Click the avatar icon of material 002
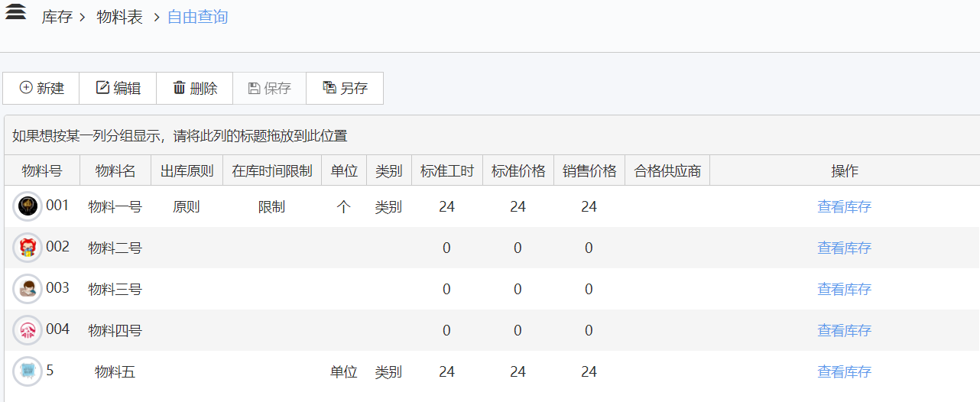 [28, 248]
